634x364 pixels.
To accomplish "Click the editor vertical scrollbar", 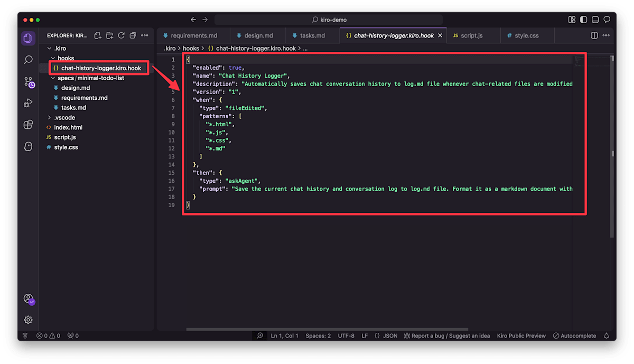I will click(612, 147).
